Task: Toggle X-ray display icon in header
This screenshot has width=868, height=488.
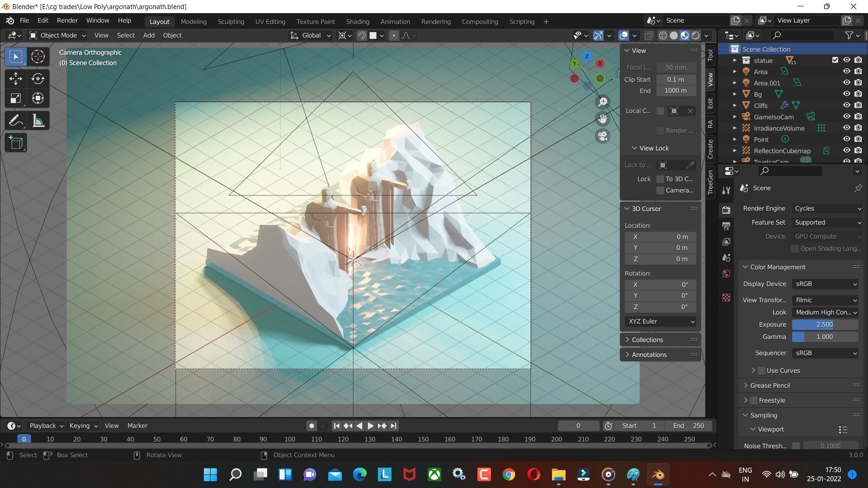Action: tap(648, 35)
